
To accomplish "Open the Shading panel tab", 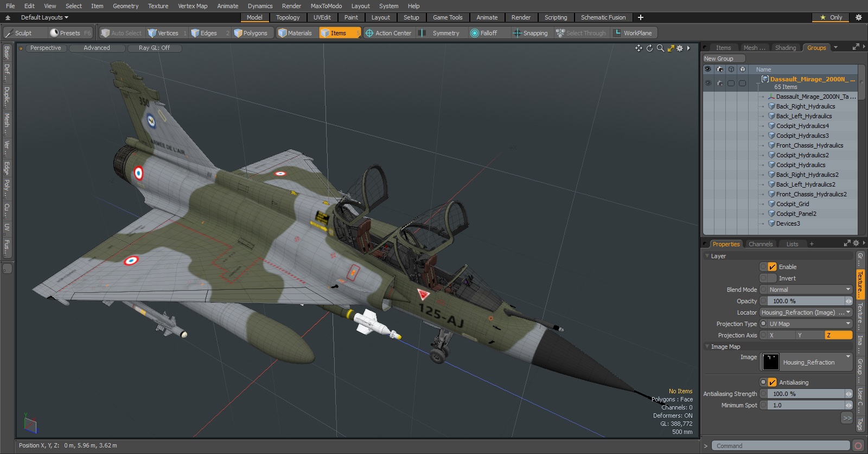I will tap(785, 48).
